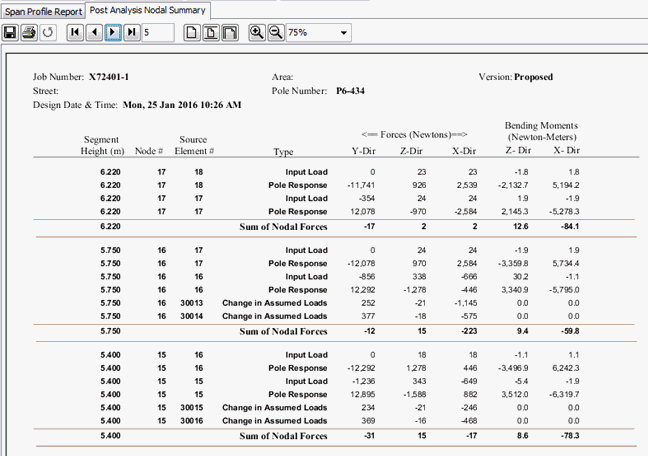Click X-Dir moment value -6,319.7
Image resolution: width=648 pixels, height=456 pixels.
pyautogui.click(x=564, y=394)
